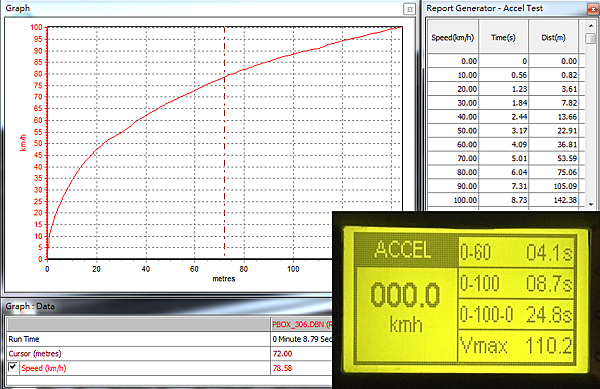Select the 10.00 speed cell in report
The width and height of the screenshot is (600, 389).
[x=453, y=75]
